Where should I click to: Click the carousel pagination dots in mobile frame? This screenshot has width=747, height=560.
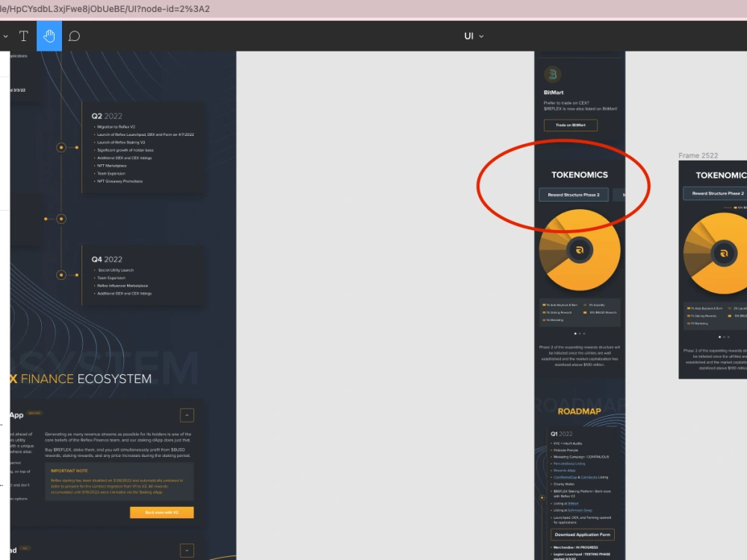pyautogui.click(x=580, y=334)
